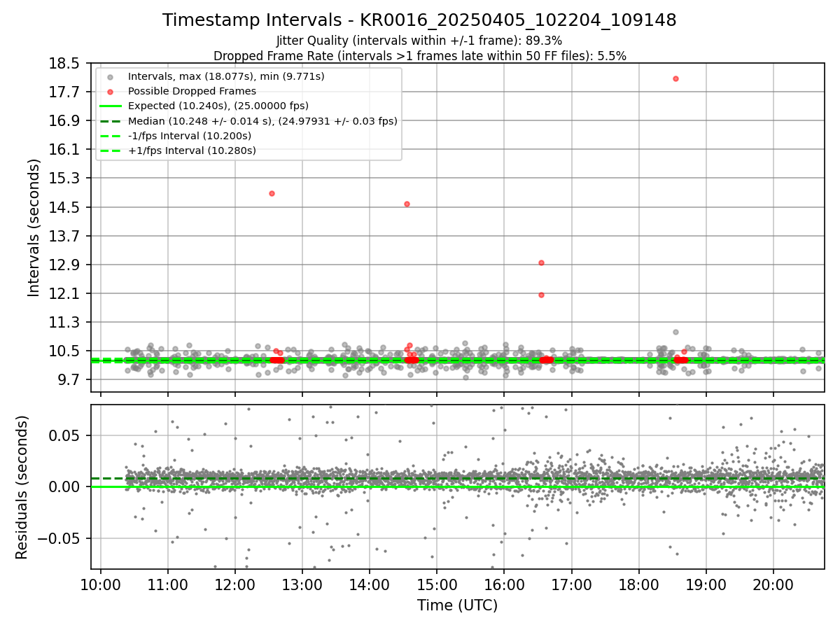This screenshot has height=630, width=840.
Task: Click the 11:00 time tick label
Action: [x=168, y=584]
